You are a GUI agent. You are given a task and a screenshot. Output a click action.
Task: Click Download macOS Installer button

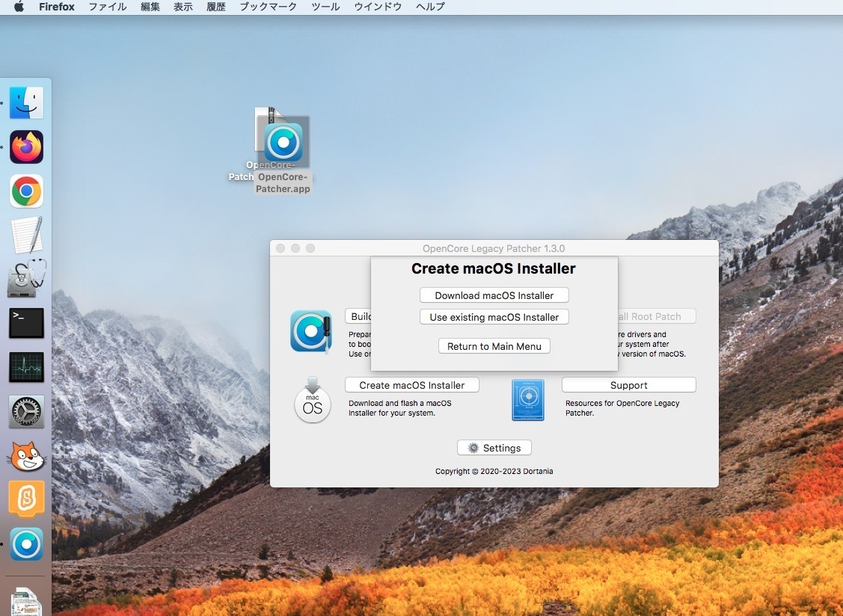(x=494, y=295)
